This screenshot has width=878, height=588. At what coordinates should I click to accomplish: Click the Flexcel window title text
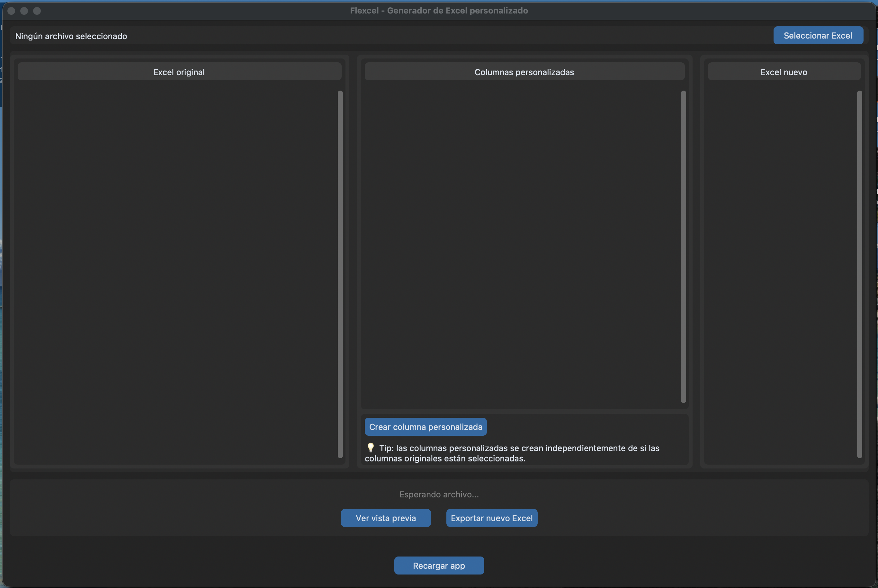439,11
